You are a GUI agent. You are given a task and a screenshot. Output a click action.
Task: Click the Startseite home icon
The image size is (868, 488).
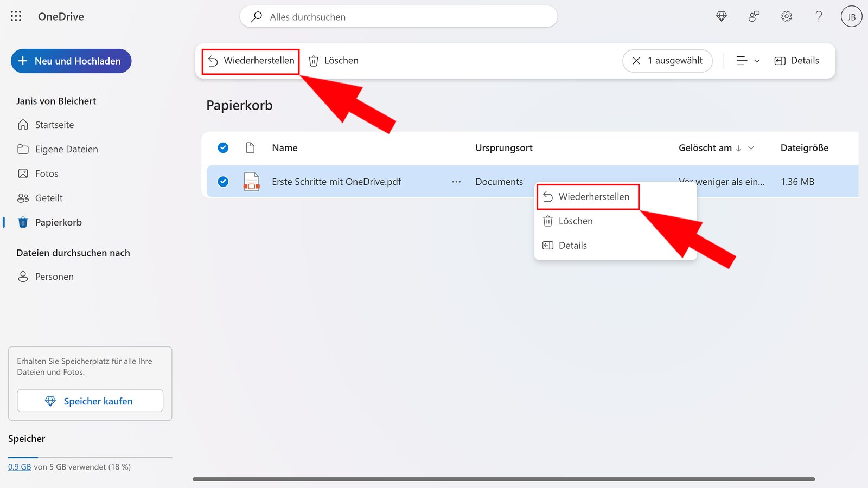pos(23,124)
